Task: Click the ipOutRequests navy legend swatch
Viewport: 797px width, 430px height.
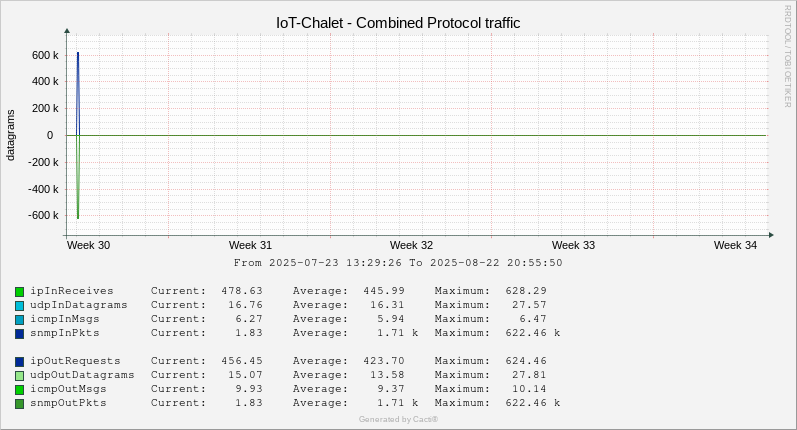Action: pos(19,362)
